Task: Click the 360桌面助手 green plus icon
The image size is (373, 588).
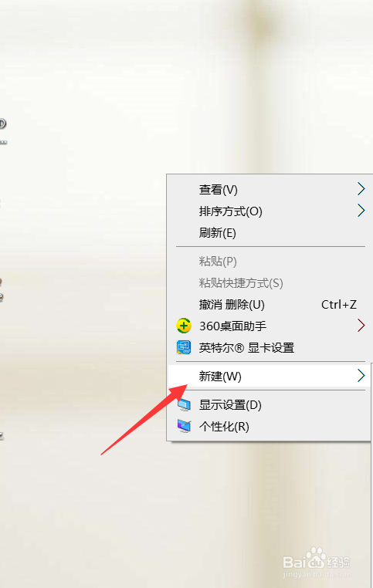Action: 184,326
